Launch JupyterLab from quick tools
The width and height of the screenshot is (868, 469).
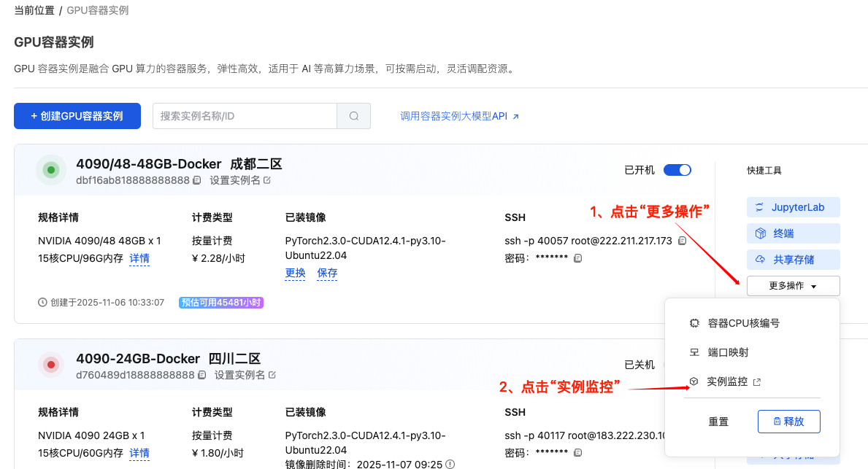click(x=793, y=207)
